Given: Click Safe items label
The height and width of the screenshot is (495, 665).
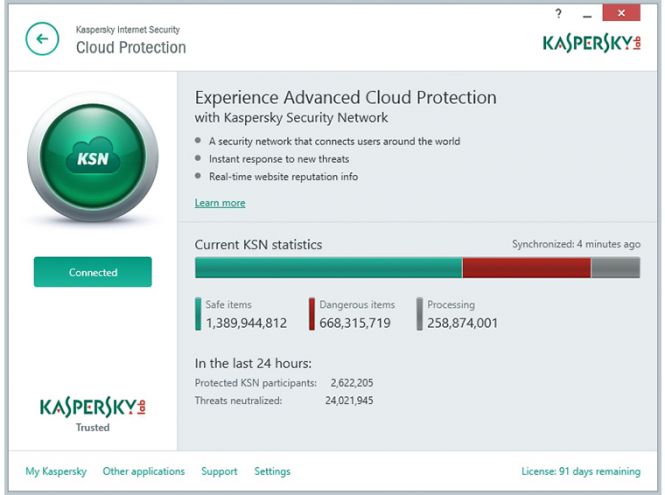Looking at the screenshot, I should point(229,305).
